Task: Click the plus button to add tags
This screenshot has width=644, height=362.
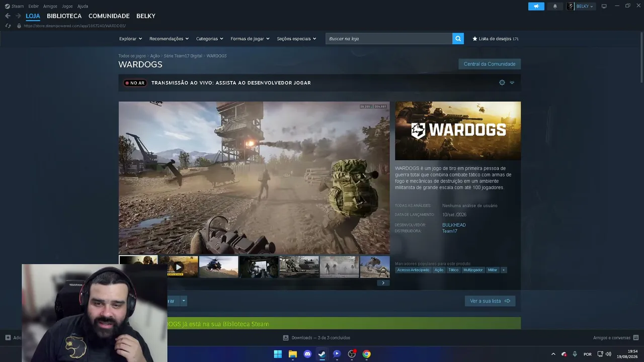Action: [504, 270]
